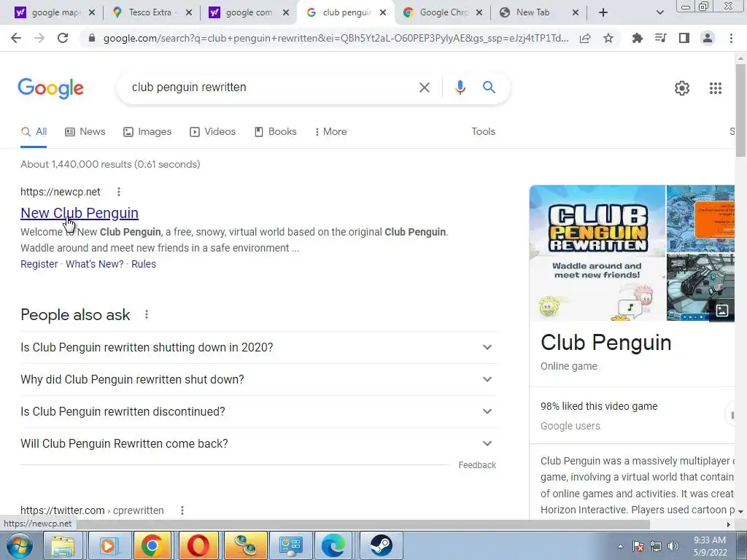Open a new tab with the plus button
This screenshot has height=560, width=747.
click(603, 12)
